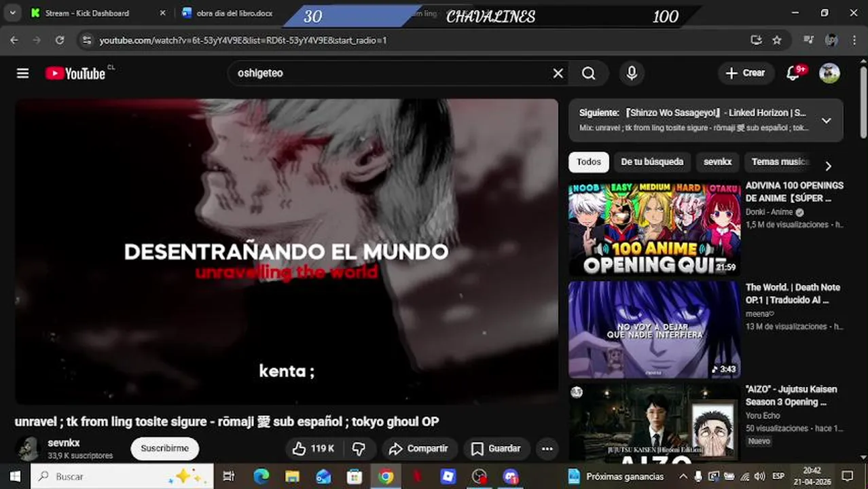Start voice search with the microphone
The image size is (868, 489).
pyautogui.click(x=632, y=73)
